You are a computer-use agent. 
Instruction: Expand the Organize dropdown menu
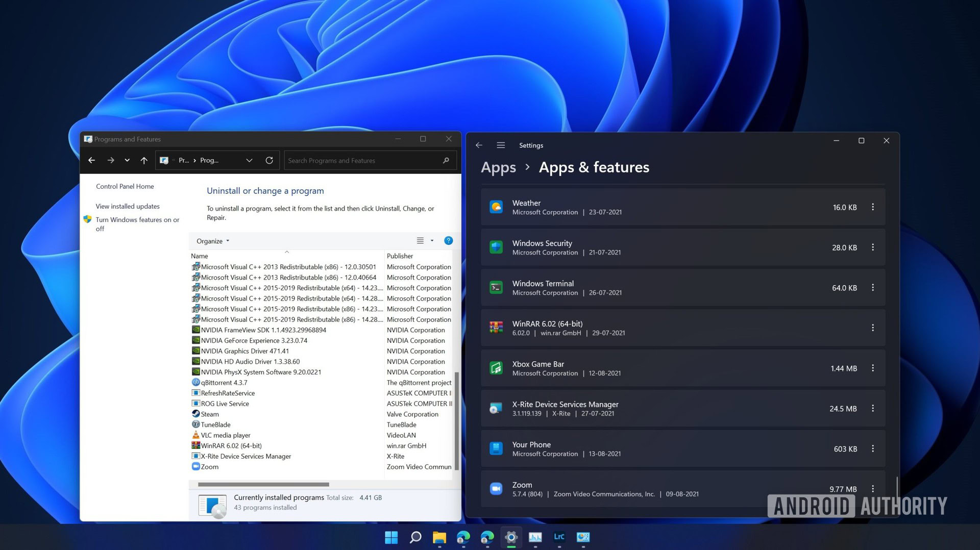[x=212, y=241]
